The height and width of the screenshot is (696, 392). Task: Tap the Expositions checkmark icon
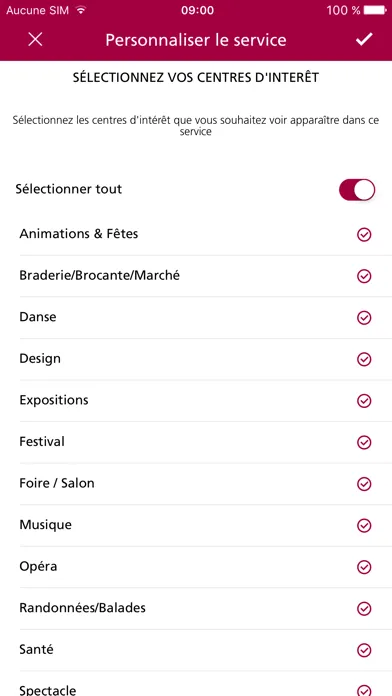tap(364, 401)
